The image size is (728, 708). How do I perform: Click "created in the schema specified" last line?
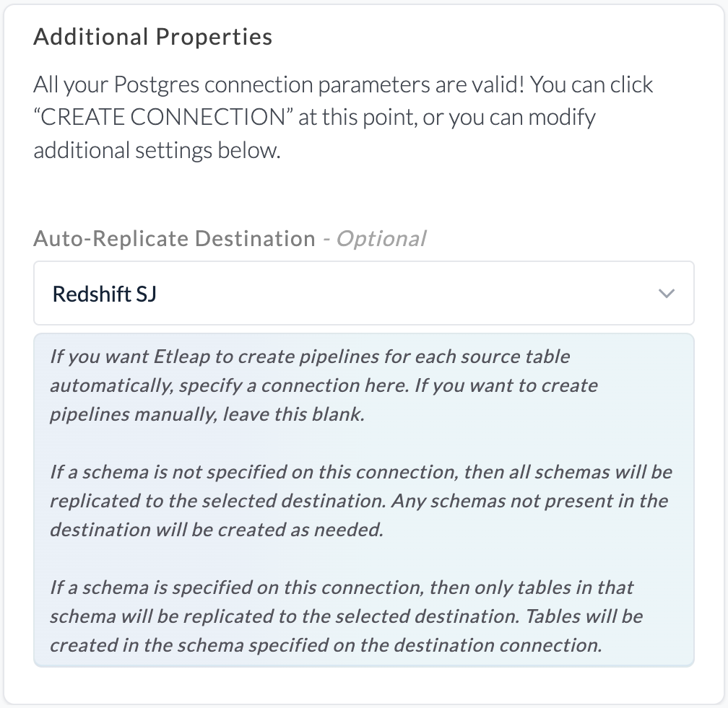click(325, 645)
